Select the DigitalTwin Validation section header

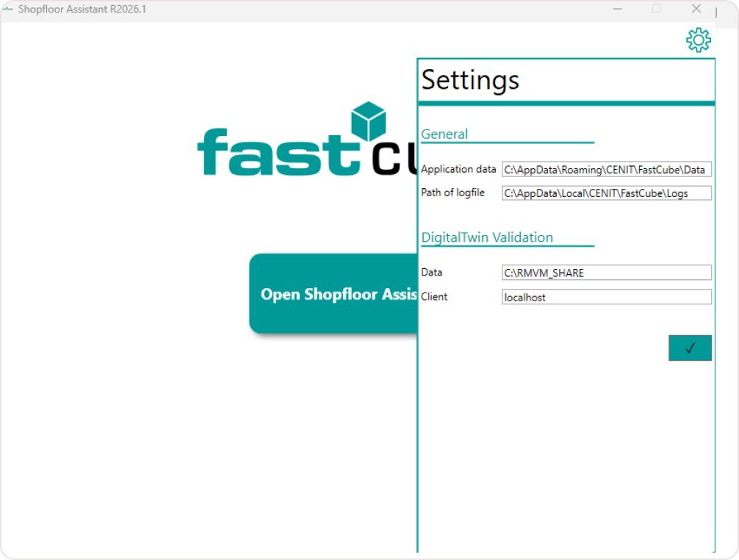click(x=486, y=237)
